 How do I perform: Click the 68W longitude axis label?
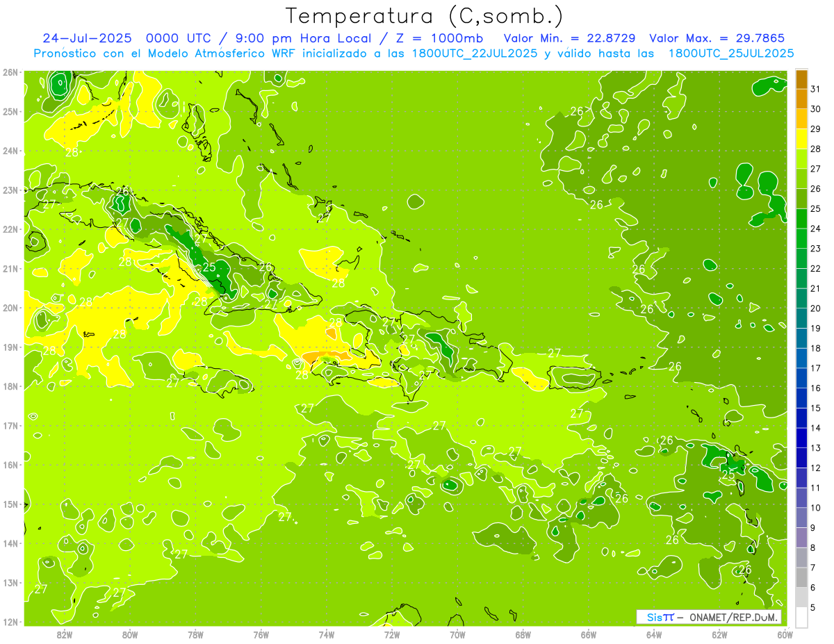[523, 634]
